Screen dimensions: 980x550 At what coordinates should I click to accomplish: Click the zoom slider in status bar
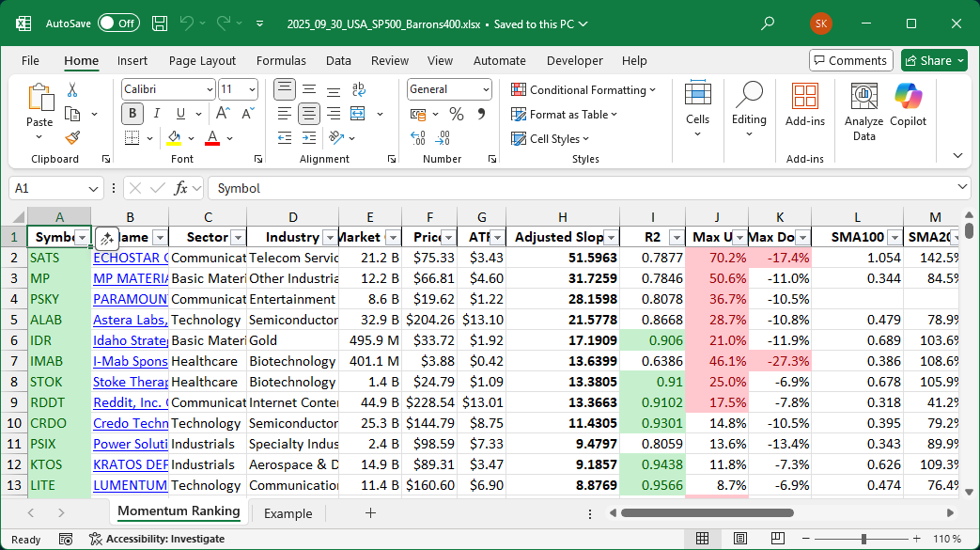[x=862, y=539]
